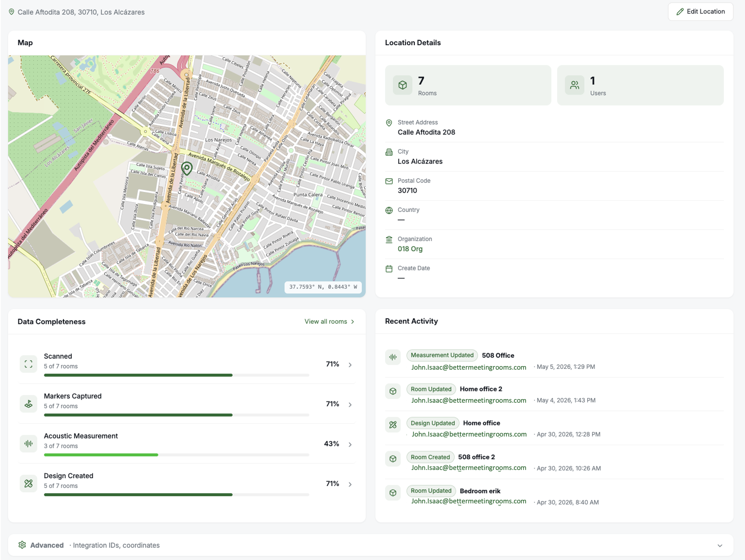Open the 018 Org organization link

click(410, 249)
